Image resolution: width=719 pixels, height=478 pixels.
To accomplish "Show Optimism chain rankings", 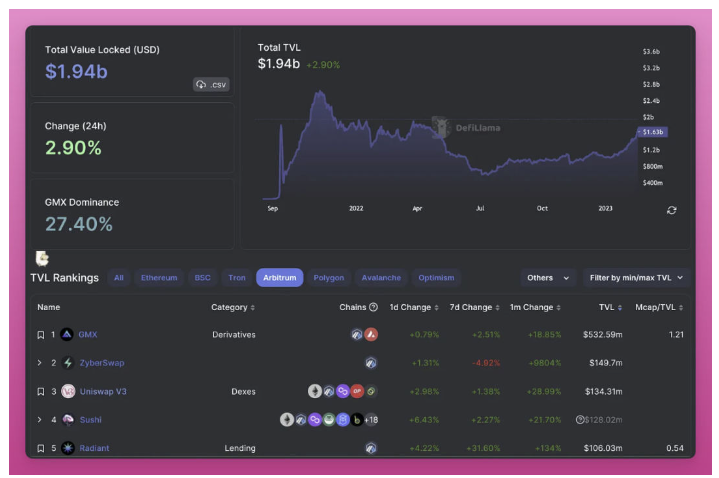I will coord(436,278).
